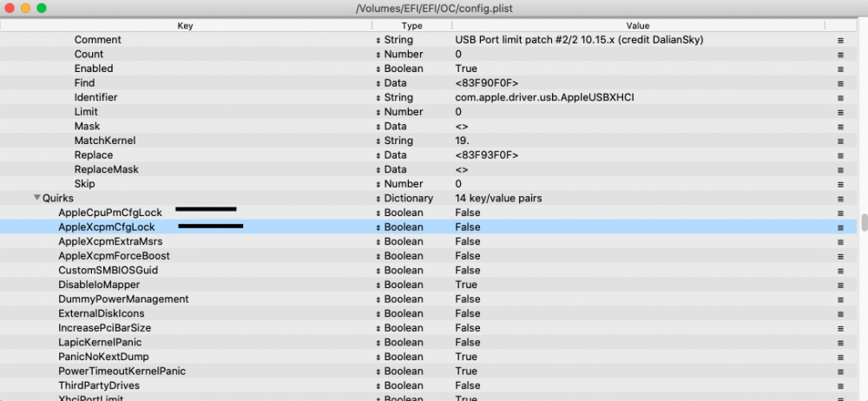Screen dimensions: 868x401
Task: Open row menu icon for Skip row
Action: point(840,184)
